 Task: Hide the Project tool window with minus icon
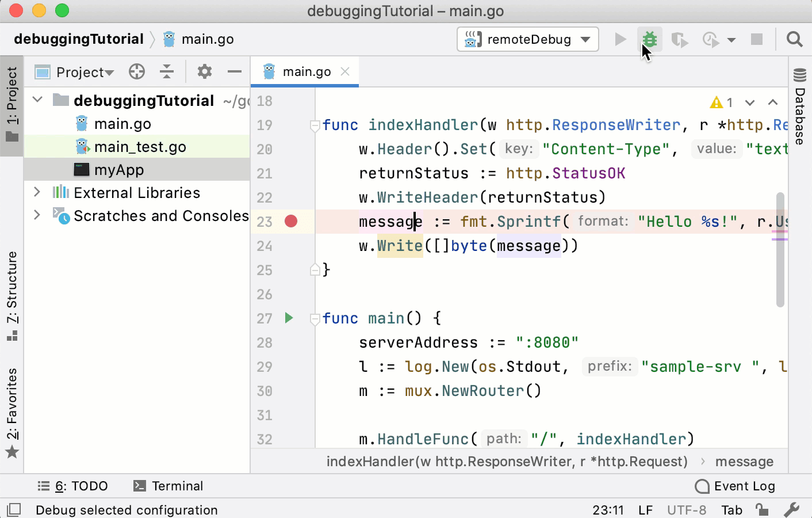click(234, 71)
